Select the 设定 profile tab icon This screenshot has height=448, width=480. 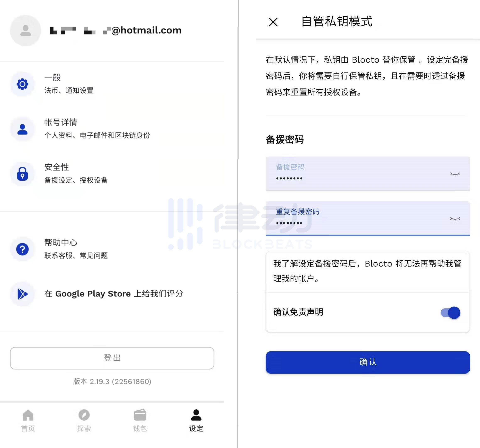(x=196, y=415)
